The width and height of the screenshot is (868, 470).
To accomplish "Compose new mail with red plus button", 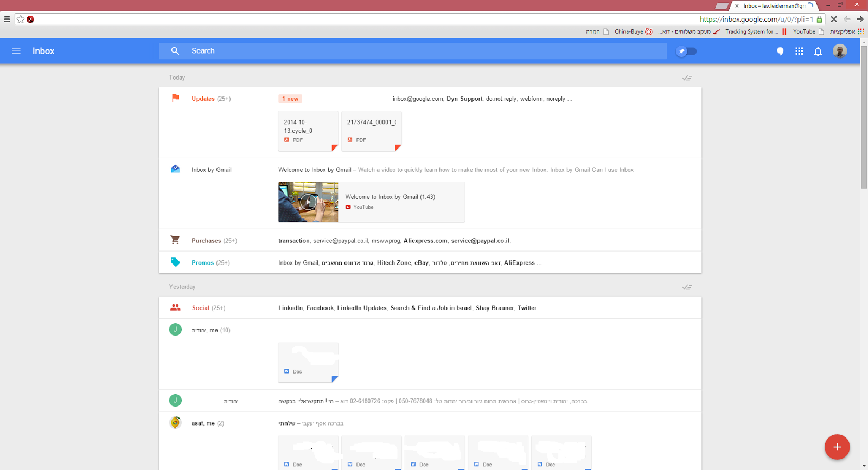I will 837,447.
